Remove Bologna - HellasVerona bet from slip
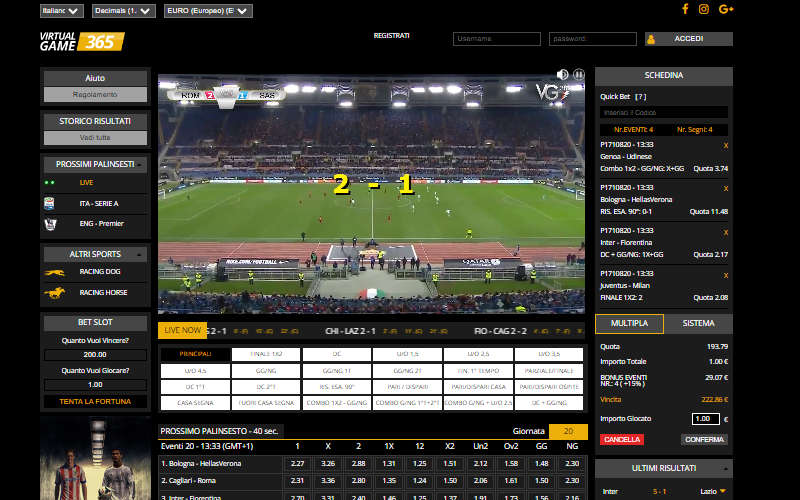800x500 pixels. coord(726,188)
